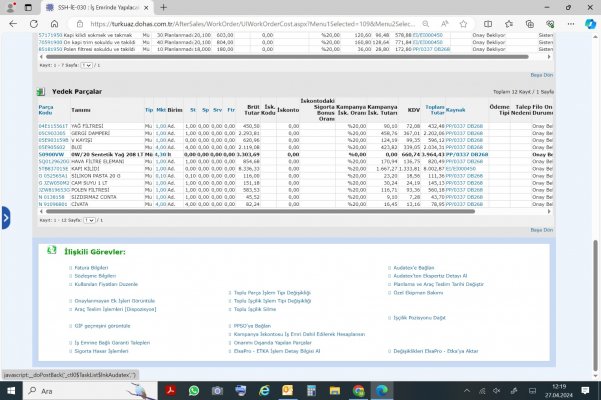This screenshot has height=400, width=601.
Task: Switch to the SSH-İE-030 browser tab
Action: tap(80, 5)
